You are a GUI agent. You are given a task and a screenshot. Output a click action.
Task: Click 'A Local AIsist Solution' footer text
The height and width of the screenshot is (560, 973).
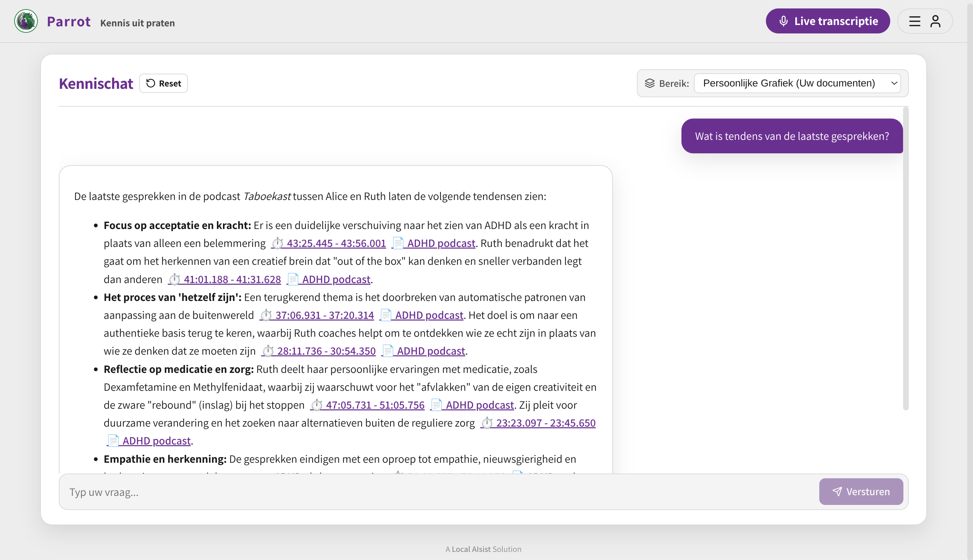click(x=483, y=549)
